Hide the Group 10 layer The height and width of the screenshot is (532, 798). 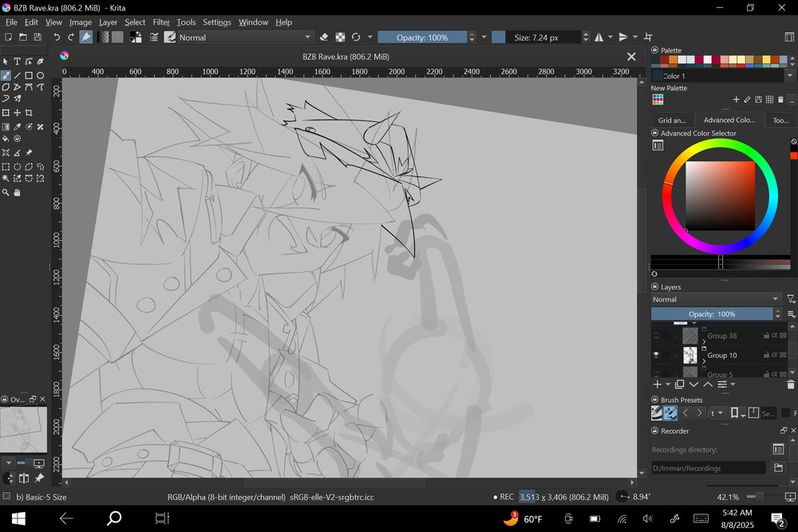click(x=656, y=355)
